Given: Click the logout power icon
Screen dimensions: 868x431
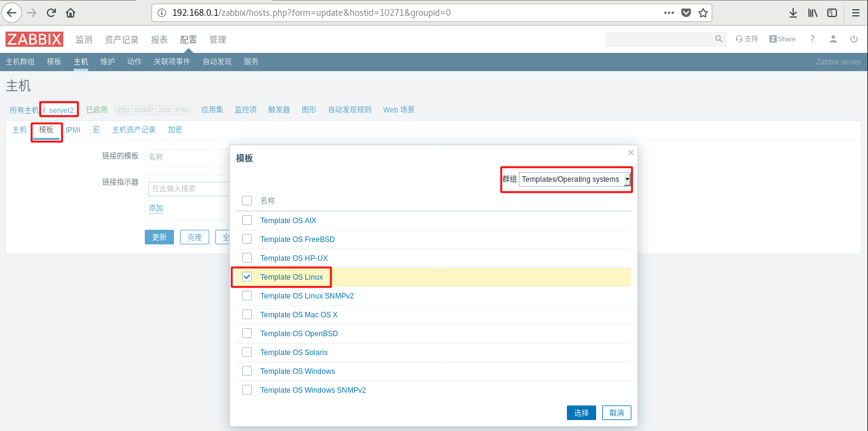Looking at the screenshot, I should tap(854, 39).
